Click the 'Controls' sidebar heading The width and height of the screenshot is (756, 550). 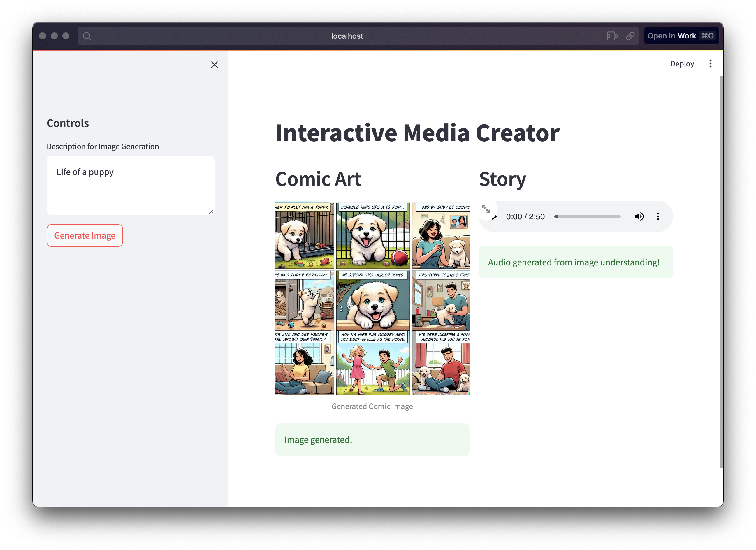(x=68, y=123)
